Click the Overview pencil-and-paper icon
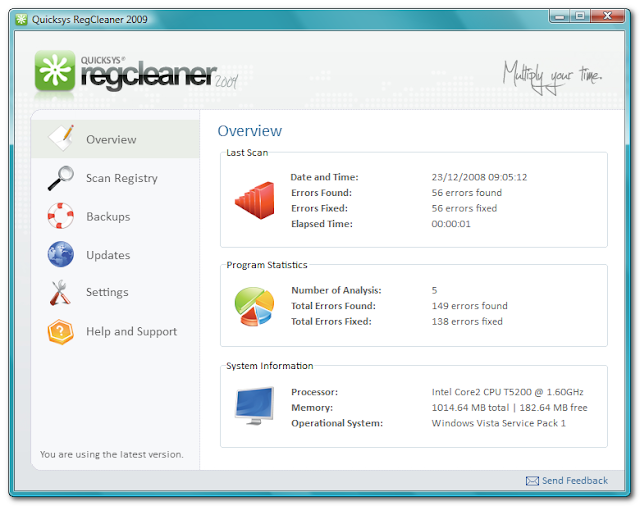Viewport: 640px width, 506px height. tap(61, 138)
